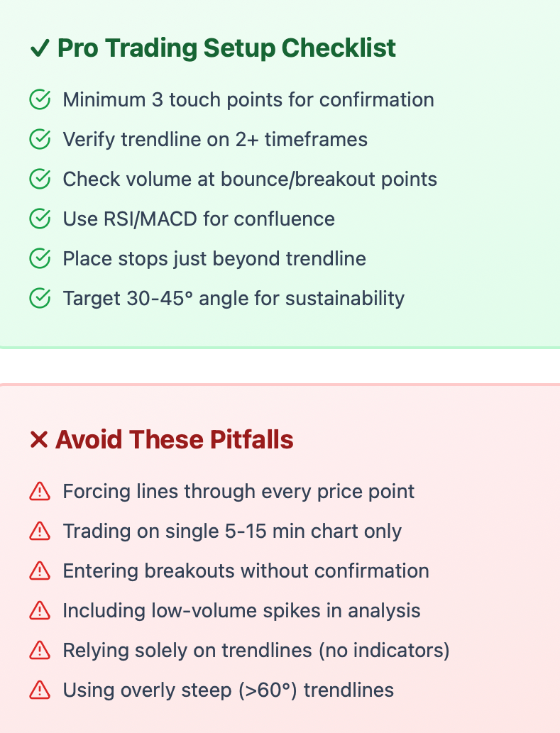Click the green check icon beside Minimum 3 touch points
The image size is (560, 733).
(40, 99)
